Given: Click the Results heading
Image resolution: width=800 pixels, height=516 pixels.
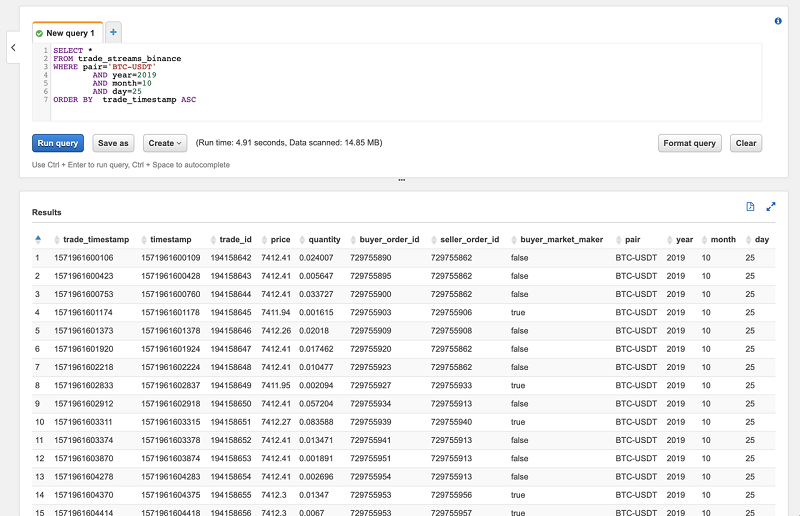Looking at the screenshot, I should (46, 212).
